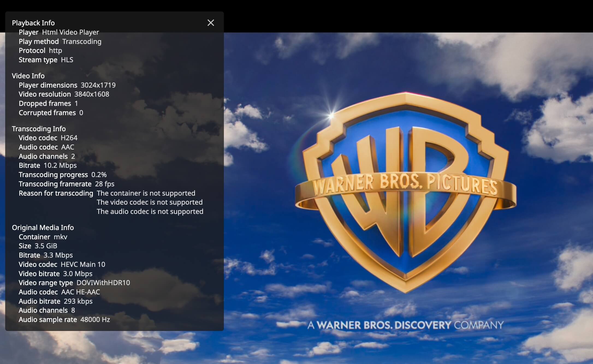Screen dimensions: 593x364
Task: Click the 'Dropped frames' row
Action: point(48,103)
